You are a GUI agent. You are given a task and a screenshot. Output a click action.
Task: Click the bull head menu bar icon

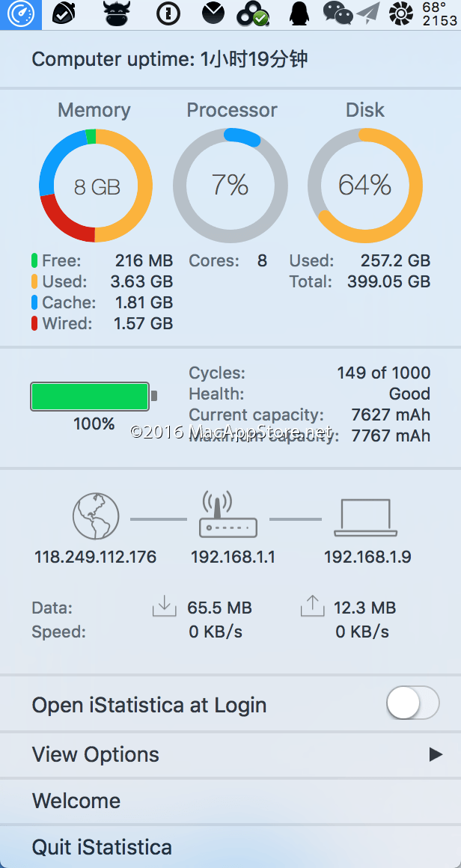(x=117, y=13)
